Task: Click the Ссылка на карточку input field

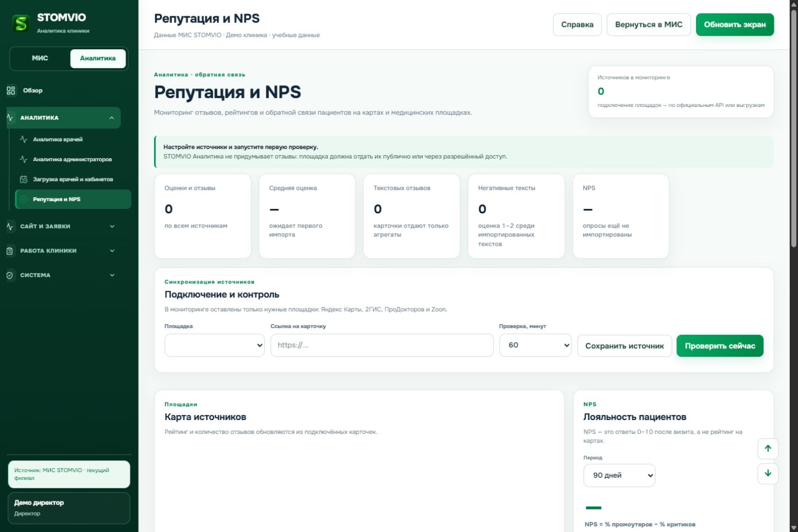Action: point(382,346)
